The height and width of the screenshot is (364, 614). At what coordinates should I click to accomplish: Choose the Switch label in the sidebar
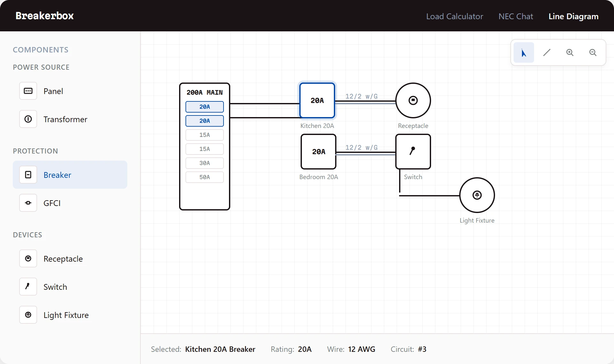click(x=55, y=287)
